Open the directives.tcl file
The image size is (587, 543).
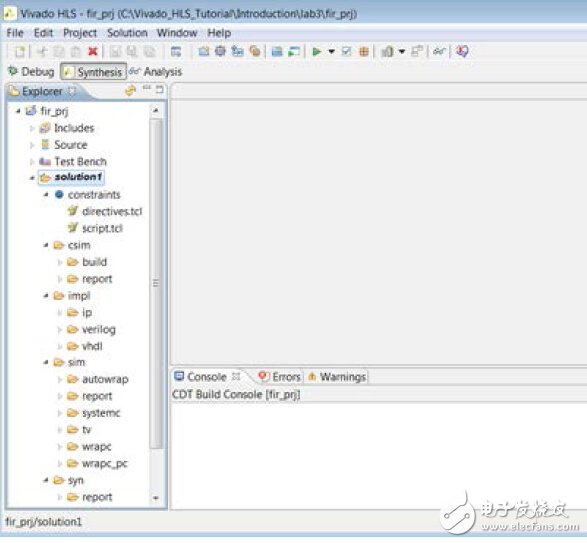coord(112,212)
